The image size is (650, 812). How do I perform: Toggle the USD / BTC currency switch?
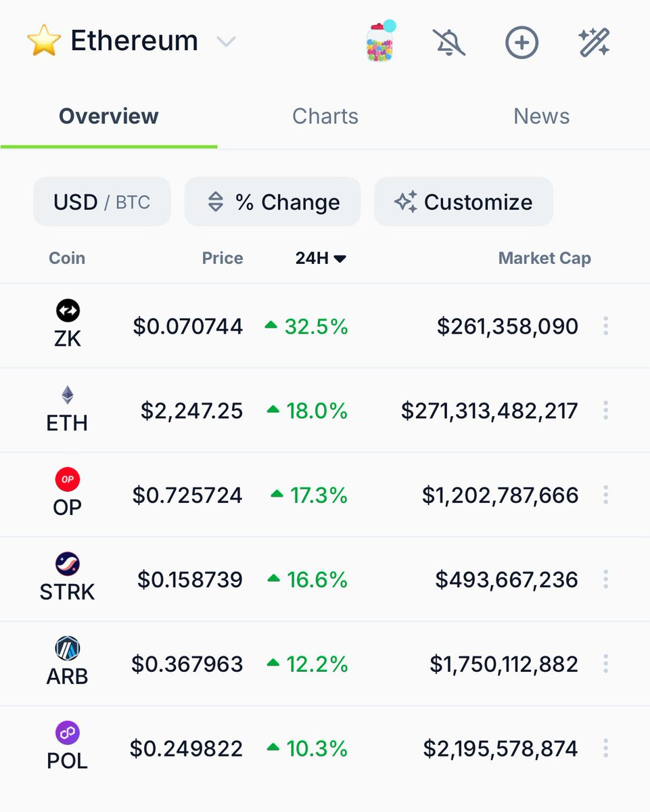tap(102, 202)
